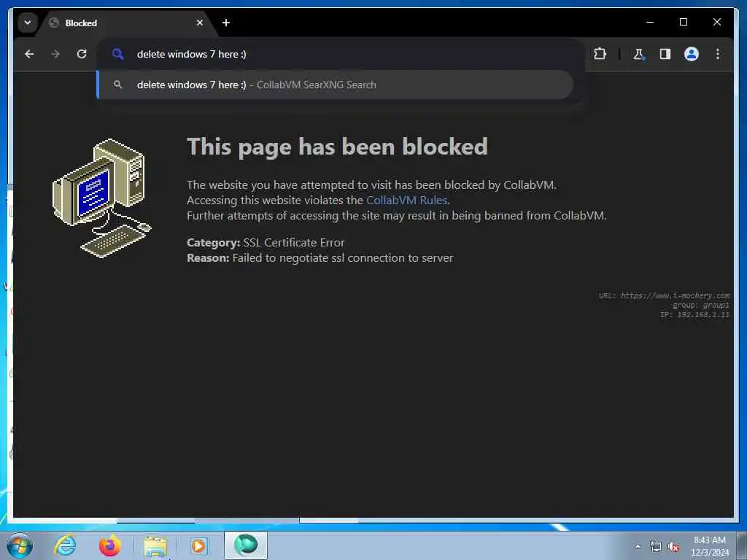Open the Chrome Labs flask icon
The width and height of the screenshot is (747, 560).
pyautogui.click(x=638, y=54)
